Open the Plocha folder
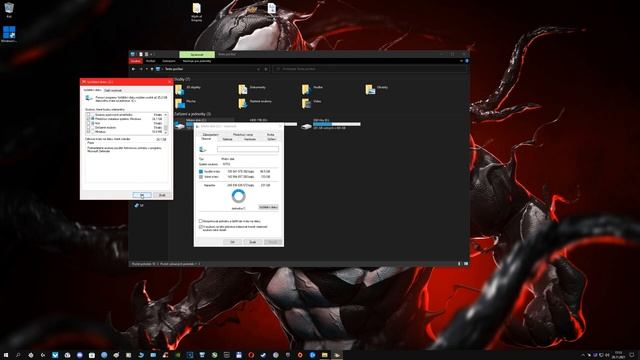Viewport: 640px width, 360px height. coord(179,103)
